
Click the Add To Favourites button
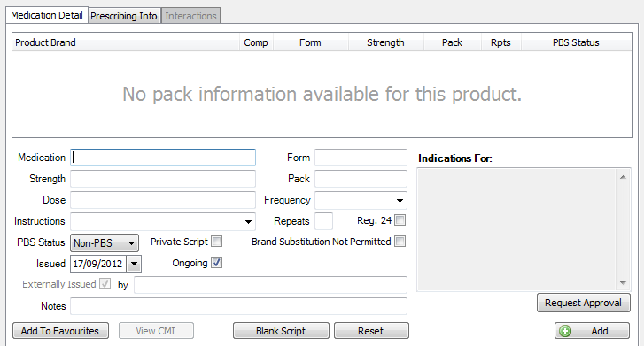60,331
